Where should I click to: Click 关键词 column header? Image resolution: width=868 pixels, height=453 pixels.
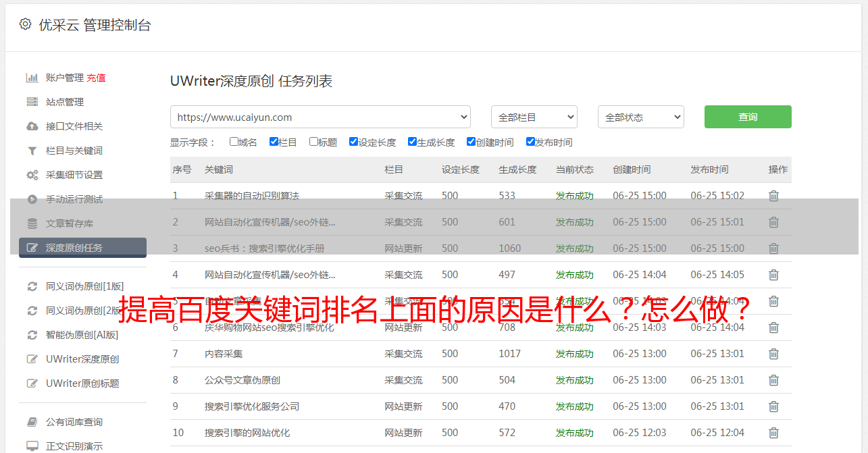pyautogui.click(x=219, y=169)
